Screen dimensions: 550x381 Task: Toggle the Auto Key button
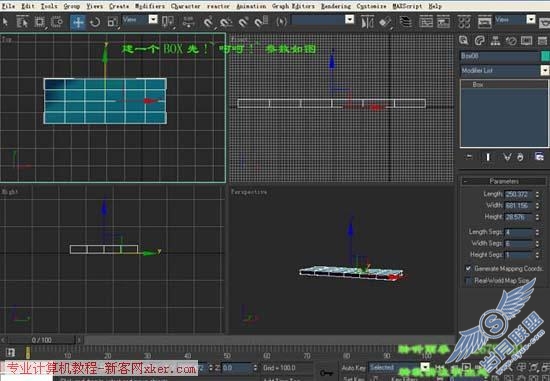point(354,368)
